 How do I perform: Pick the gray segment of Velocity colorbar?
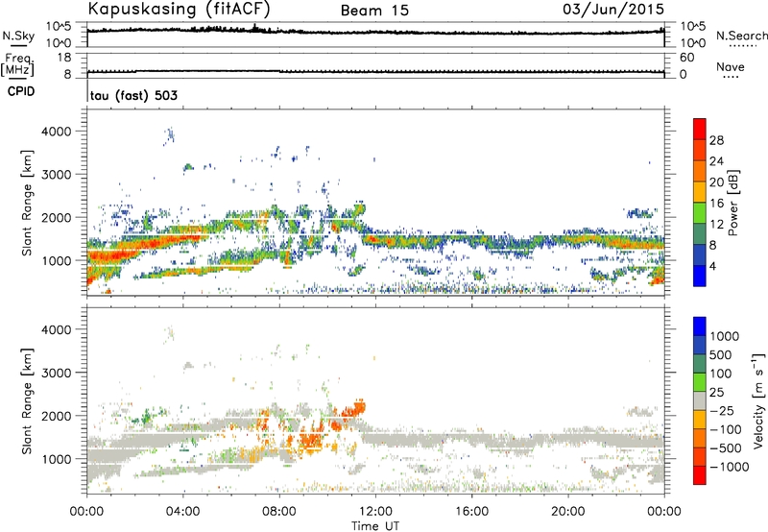(x=700, y=400)
